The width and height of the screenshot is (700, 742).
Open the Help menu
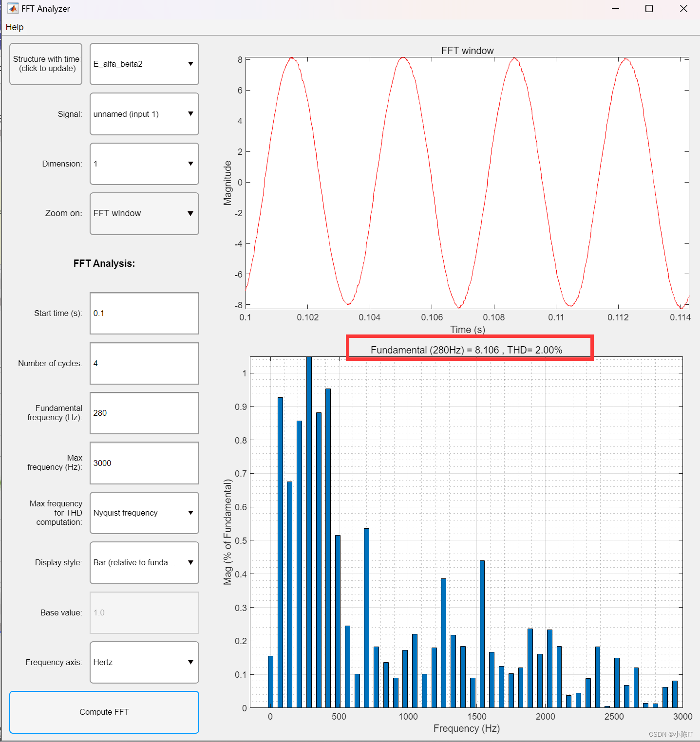[x=15, y=27]
